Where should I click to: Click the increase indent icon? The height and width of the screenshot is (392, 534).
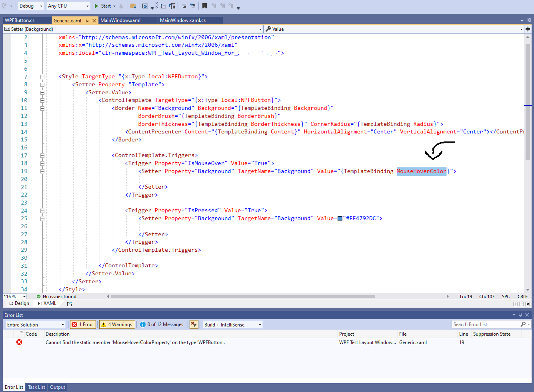(x=193, y=6)
